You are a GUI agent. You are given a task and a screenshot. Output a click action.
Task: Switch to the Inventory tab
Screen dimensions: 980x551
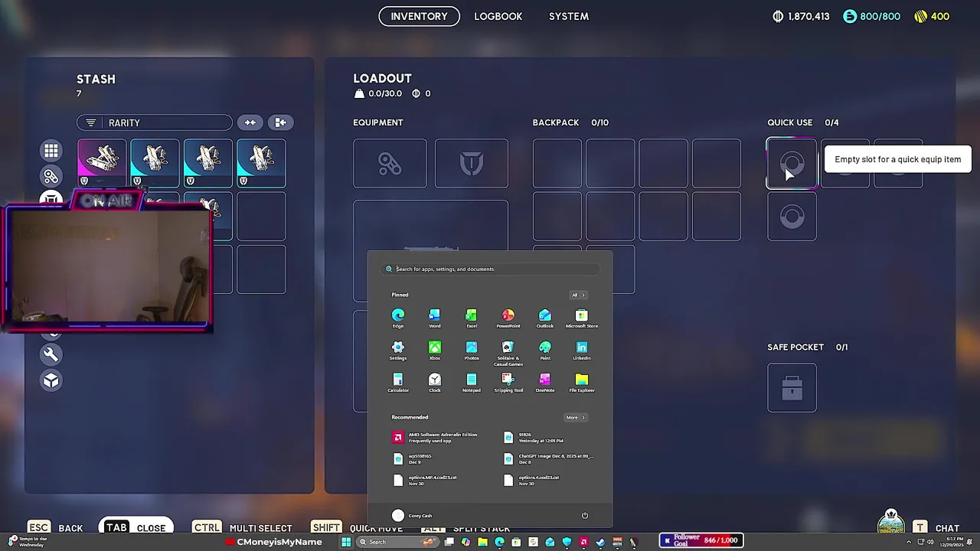pyautogui.click(x=419, y=16)
